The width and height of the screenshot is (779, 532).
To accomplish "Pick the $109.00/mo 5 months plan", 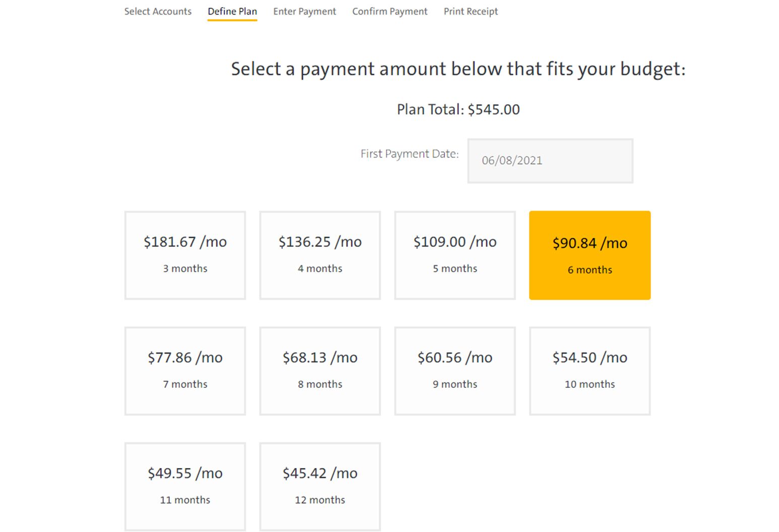I will tap(455, 255).
